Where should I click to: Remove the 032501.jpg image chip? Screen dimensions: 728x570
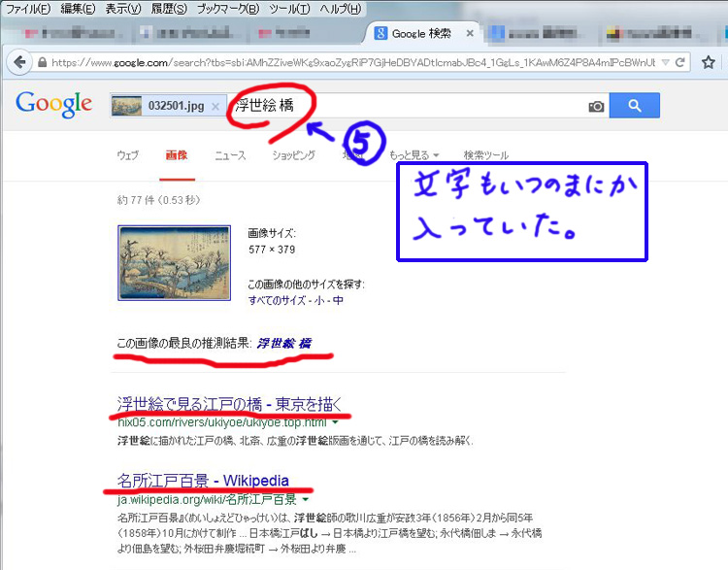215,107
